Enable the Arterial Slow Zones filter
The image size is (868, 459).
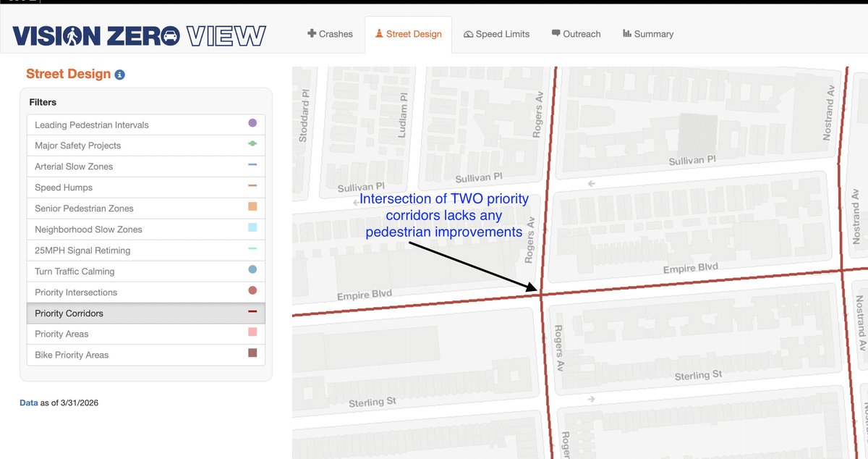[146, 167]
